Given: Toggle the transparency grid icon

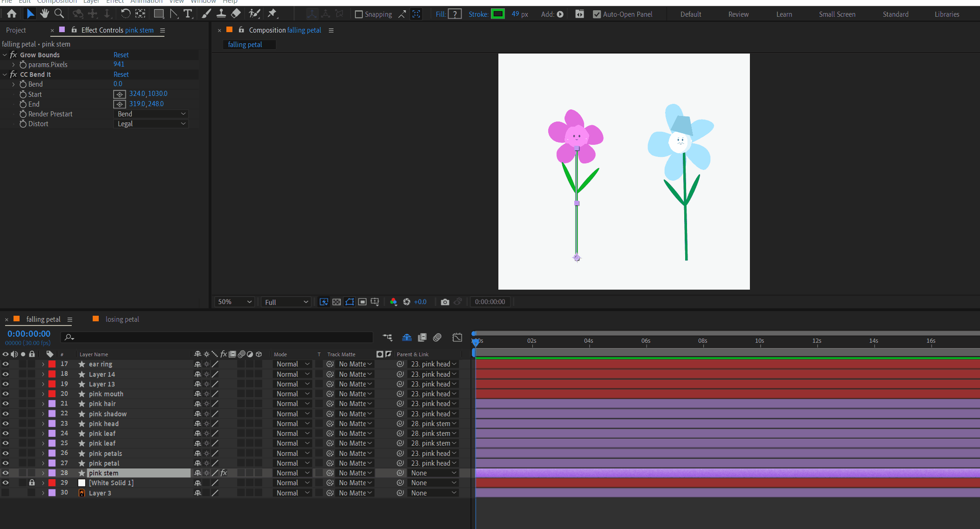Looking at the screenshot, I should [x=336, y=302].
